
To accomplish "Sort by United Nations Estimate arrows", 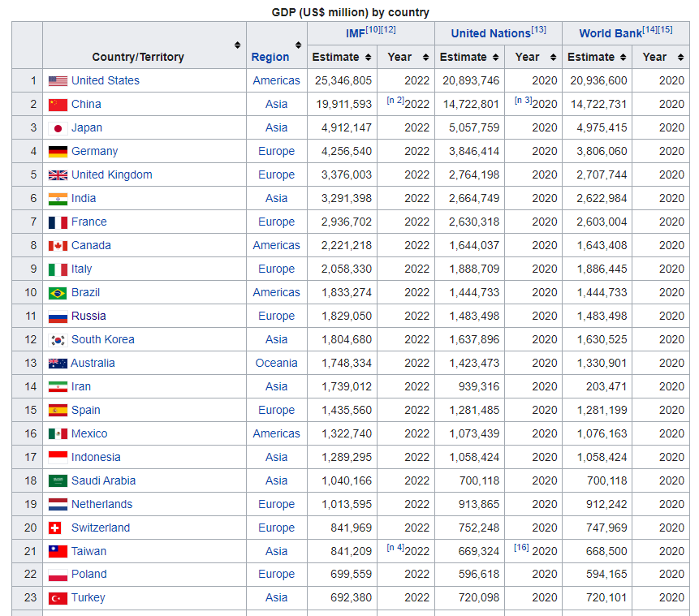I will 495,58.
